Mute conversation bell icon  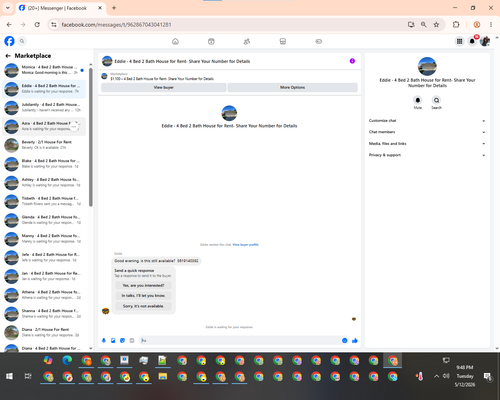pos(418,100)
